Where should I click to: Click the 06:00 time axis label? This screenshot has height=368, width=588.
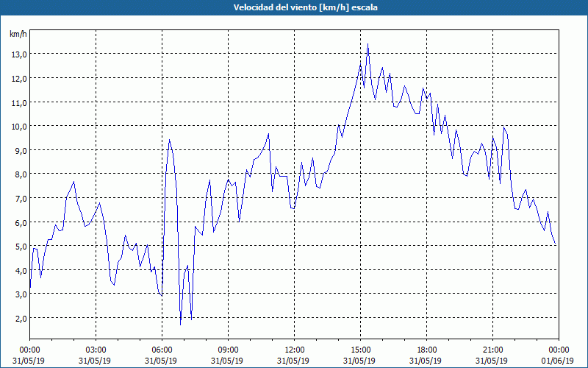coord(162,350)
